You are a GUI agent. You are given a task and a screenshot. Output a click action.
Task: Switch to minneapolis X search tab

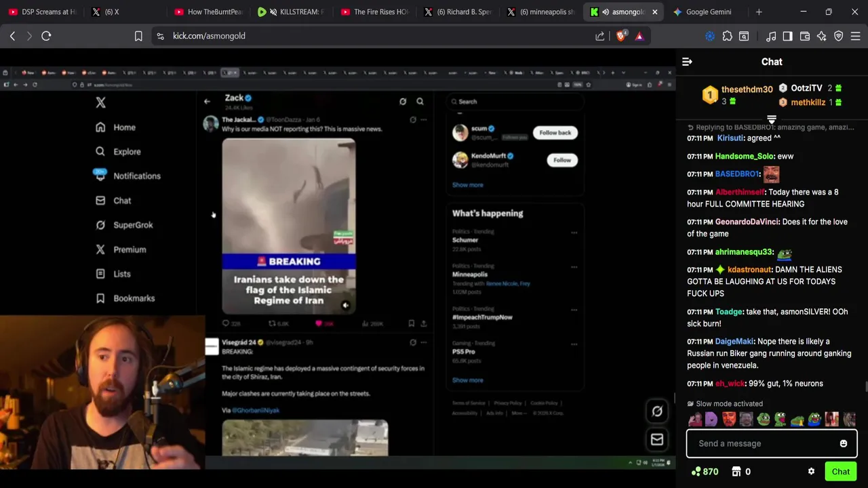[542, 12]
